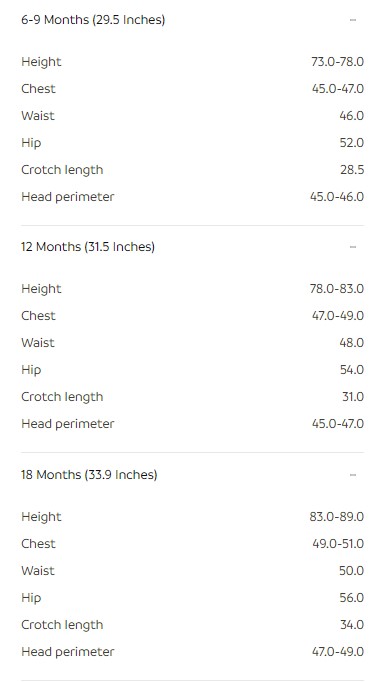This screenshot has height=682, width=387.
Task: Click Height value 78.0-83.0
Action: coord(337,289)
